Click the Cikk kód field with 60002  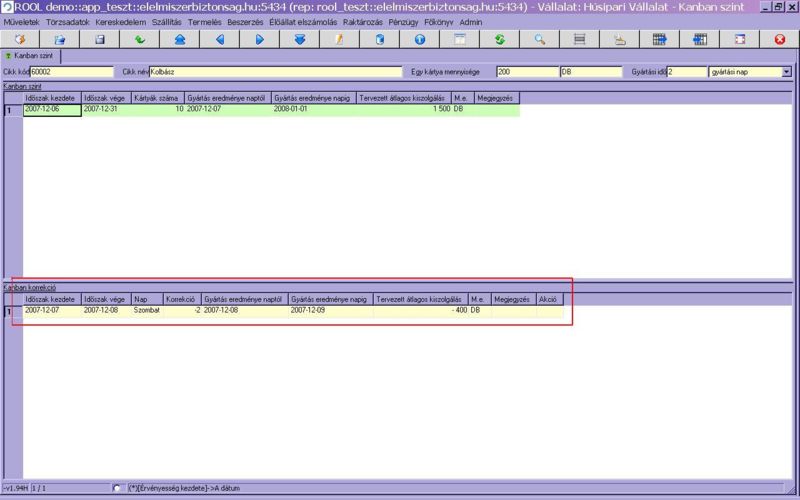72,72
